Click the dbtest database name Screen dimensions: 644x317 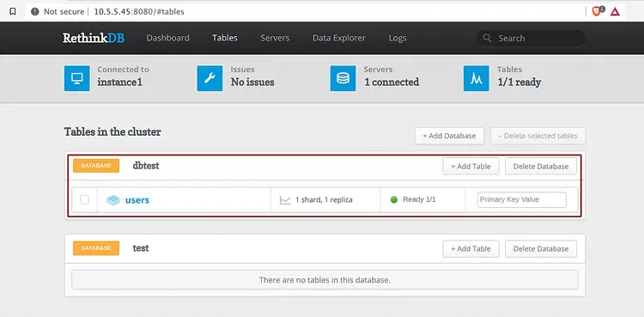146,166
